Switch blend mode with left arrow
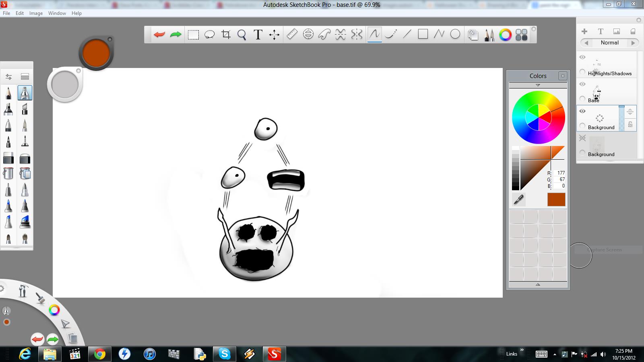Image resolution: width=644 pixels, height=362 pixels. pos(586,43)
